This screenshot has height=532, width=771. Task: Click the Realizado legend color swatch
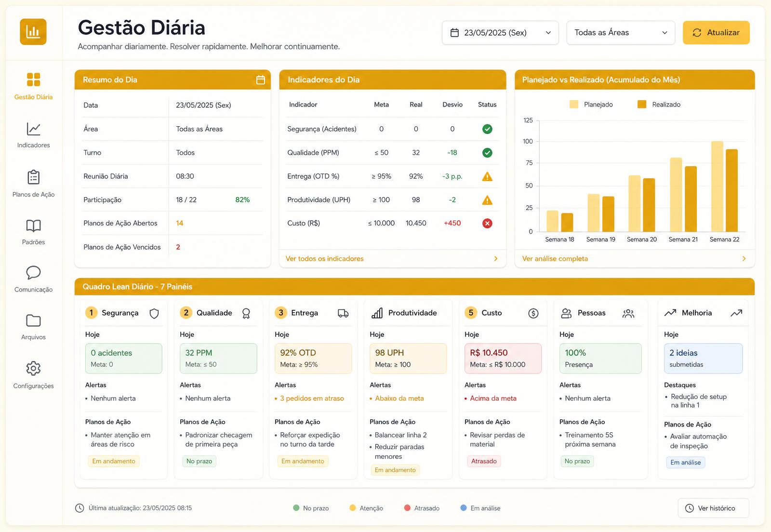point(642,104)
